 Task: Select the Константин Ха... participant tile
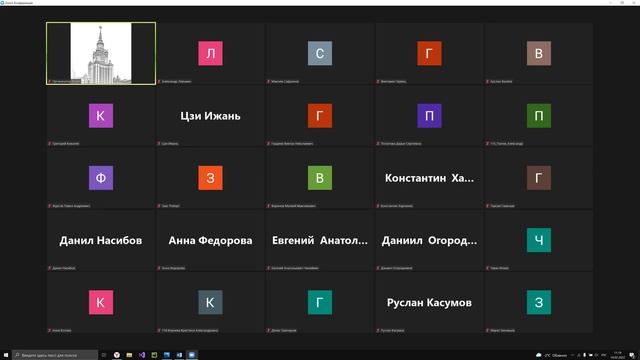429,178
